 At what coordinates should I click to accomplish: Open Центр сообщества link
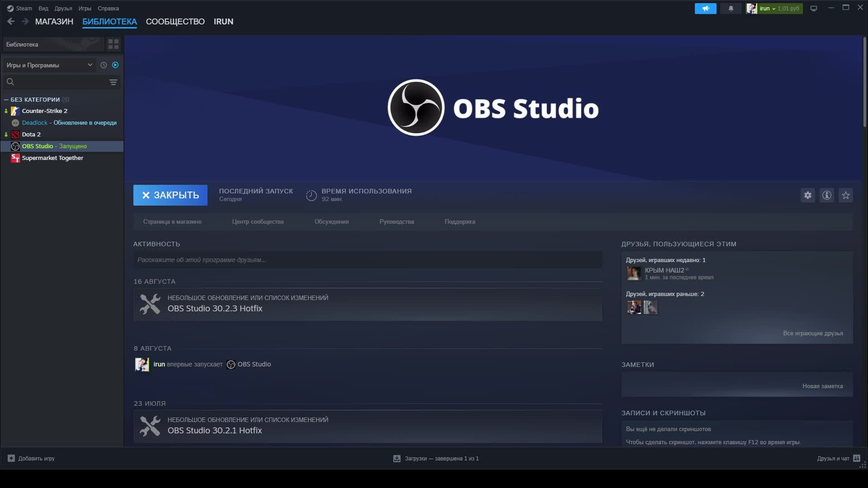(258, 222)
